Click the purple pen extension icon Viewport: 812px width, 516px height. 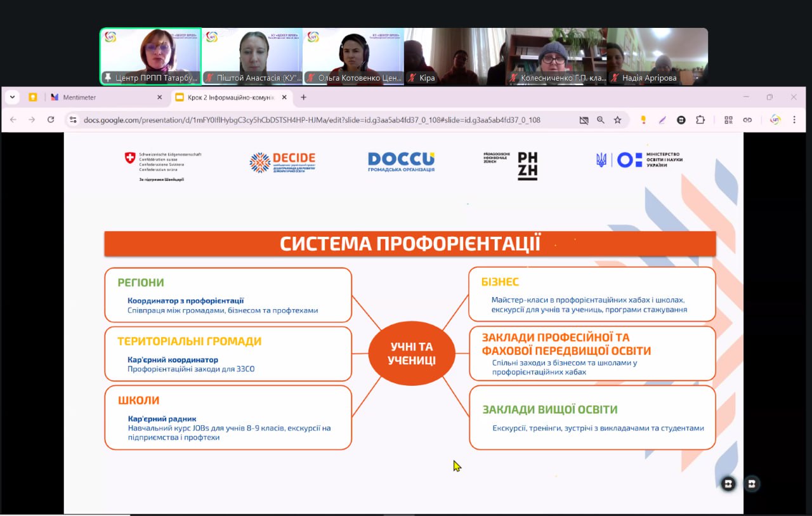pos(662,119)
